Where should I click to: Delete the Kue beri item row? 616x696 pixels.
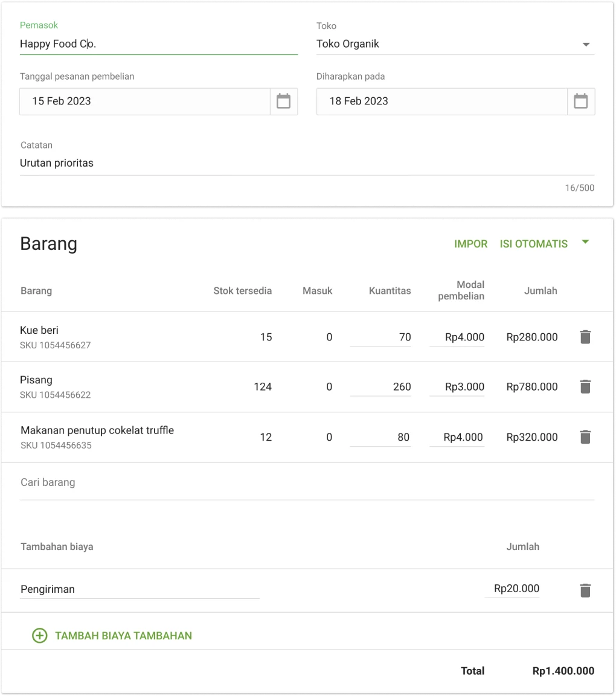(585, 337)
